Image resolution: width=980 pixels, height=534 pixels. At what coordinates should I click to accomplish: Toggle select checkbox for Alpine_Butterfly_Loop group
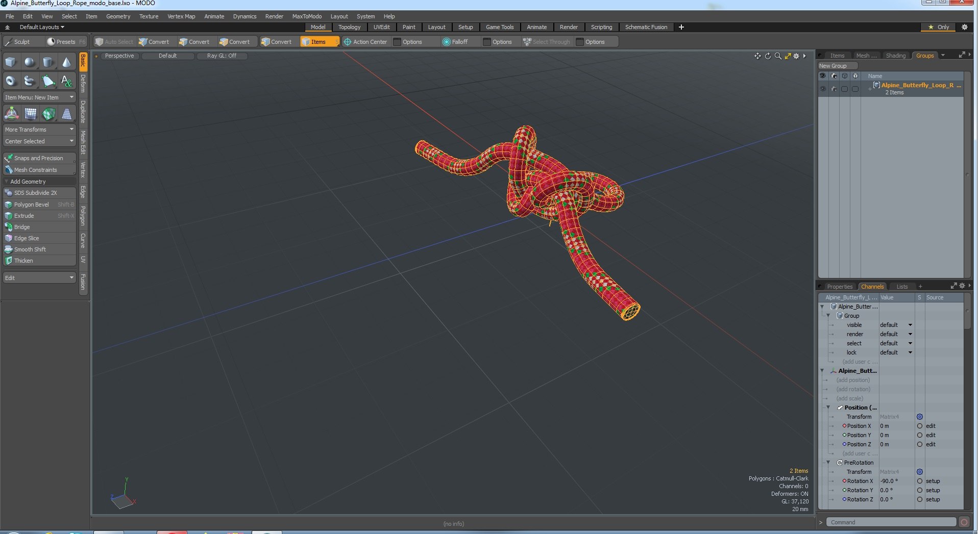[x=845, y=89]
